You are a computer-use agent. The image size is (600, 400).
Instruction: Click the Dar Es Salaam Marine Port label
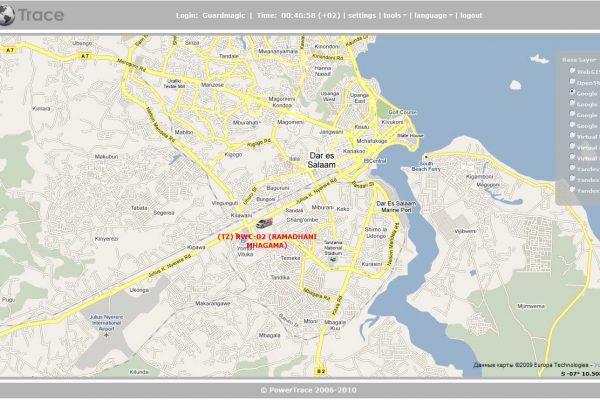tap(396, 207)
